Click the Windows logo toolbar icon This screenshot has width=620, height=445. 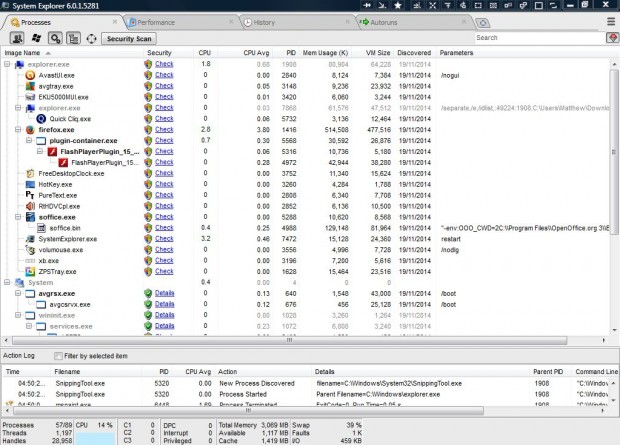pyautogui.click(x=36, y=38)
